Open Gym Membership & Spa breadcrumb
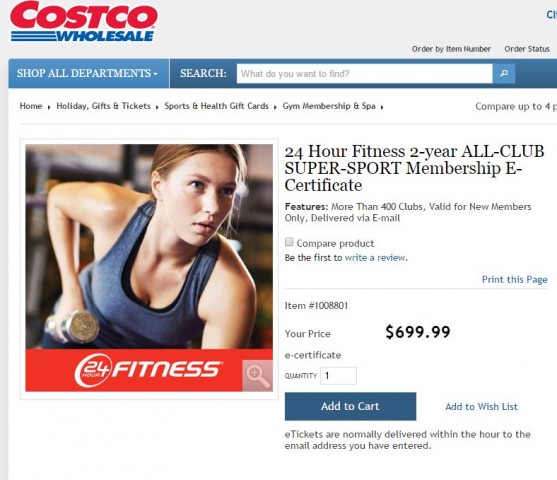The height and width of the screenshot is (480, 557). [x=329, y=106]
